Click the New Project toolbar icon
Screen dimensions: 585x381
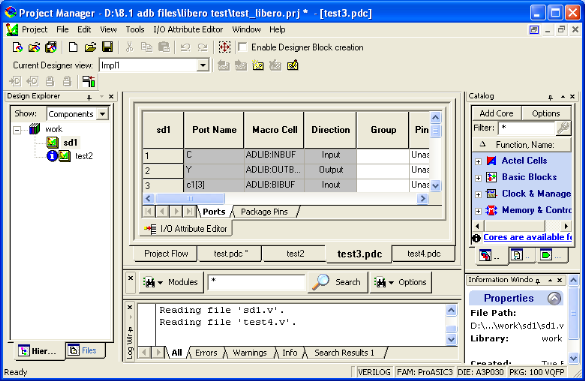click(x=18, y=47)
